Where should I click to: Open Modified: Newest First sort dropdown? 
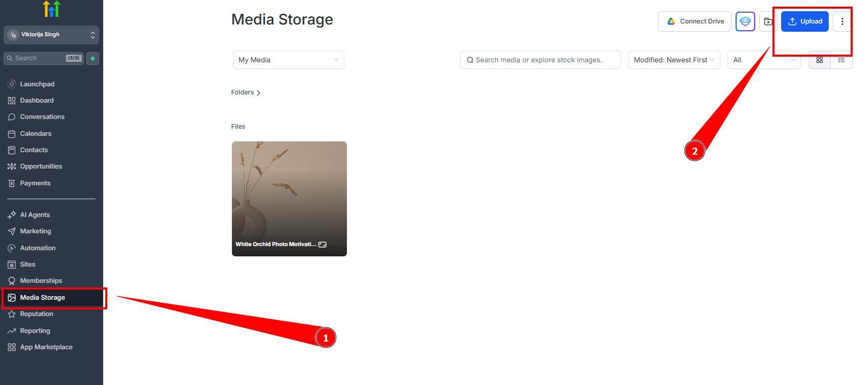point(674,60)
